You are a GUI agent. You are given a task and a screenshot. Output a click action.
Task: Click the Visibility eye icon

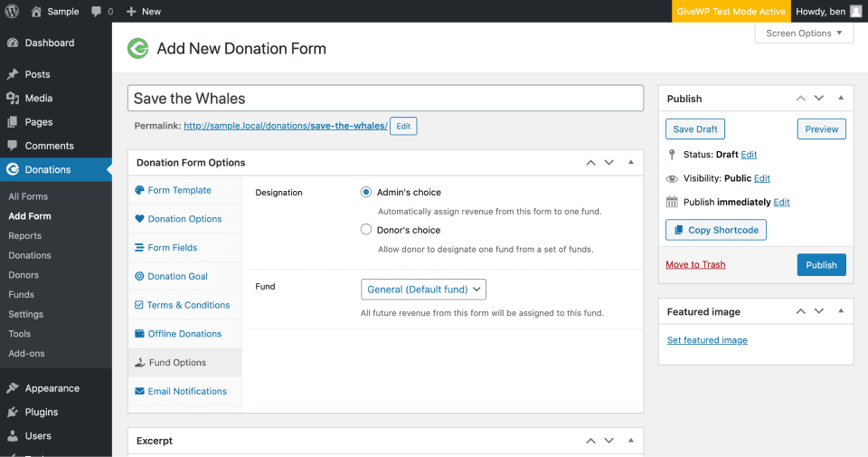coord(672,178)
